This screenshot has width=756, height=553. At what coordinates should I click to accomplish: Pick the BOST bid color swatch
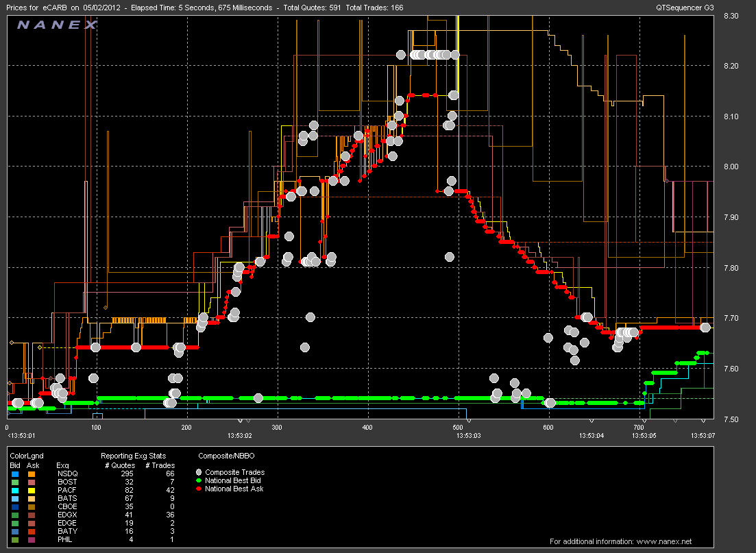click(x=15, y=482)
